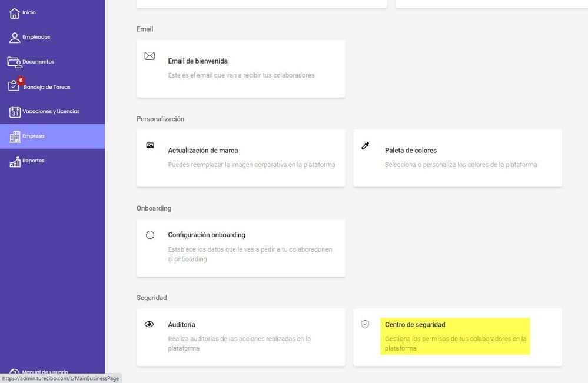This screenshot has width=588, height=383.
Task: Select Empresa in the sidebar menu
Action: pyautogui.click(x=52, y=136)
